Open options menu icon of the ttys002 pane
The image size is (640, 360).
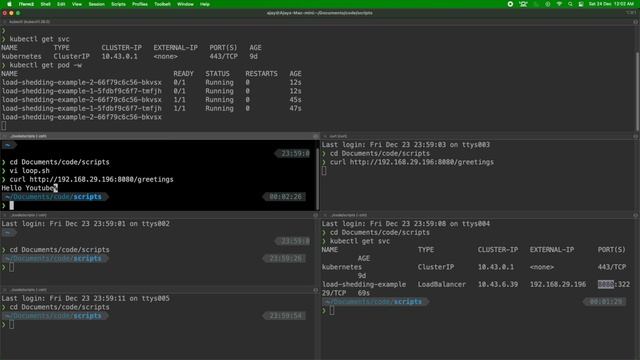pyautogui.click(x=316, y=215)
